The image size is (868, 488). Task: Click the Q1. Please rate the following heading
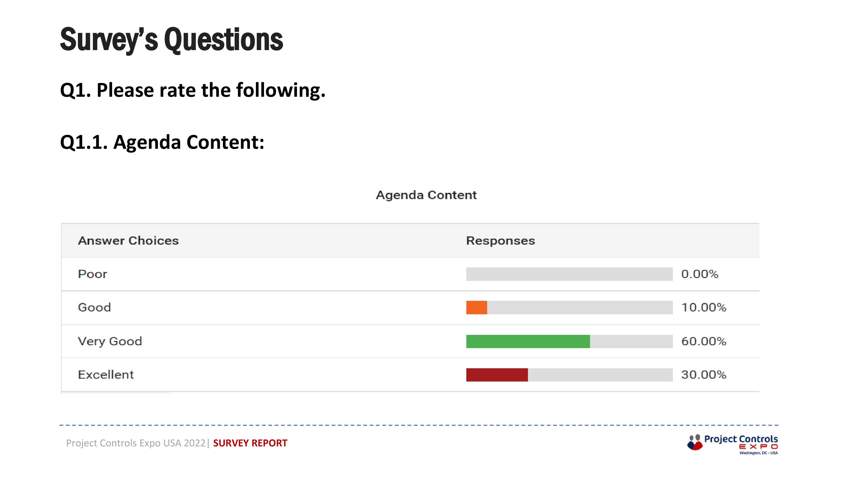pyautogui.click(x=193, y=90)
